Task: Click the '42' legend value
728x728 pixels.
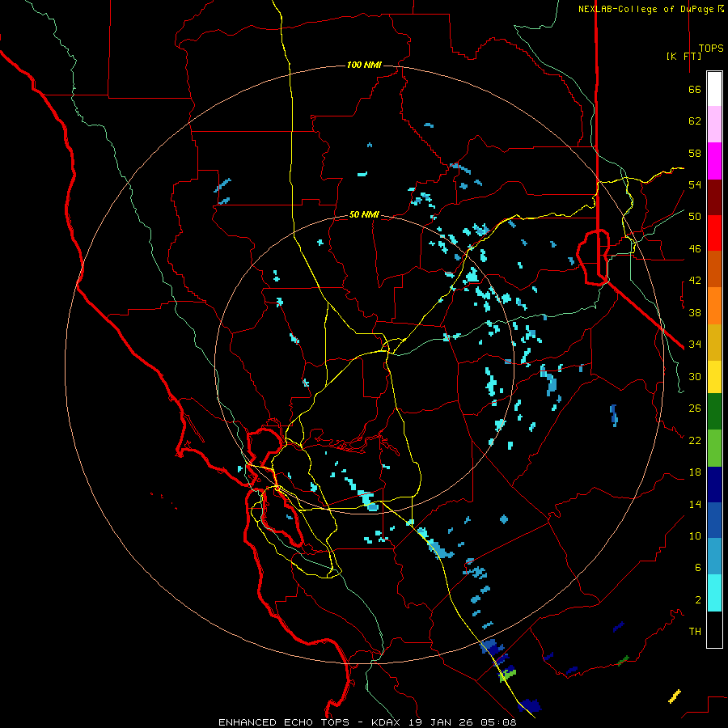Action: tap(695, 281)
